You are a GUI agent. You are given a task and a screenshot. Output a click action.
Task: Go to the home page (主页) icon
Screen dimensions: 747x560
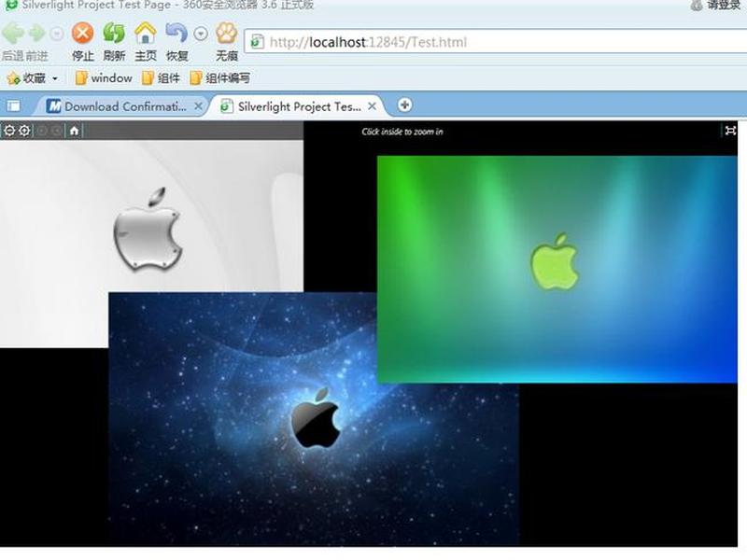pos(146,34)
